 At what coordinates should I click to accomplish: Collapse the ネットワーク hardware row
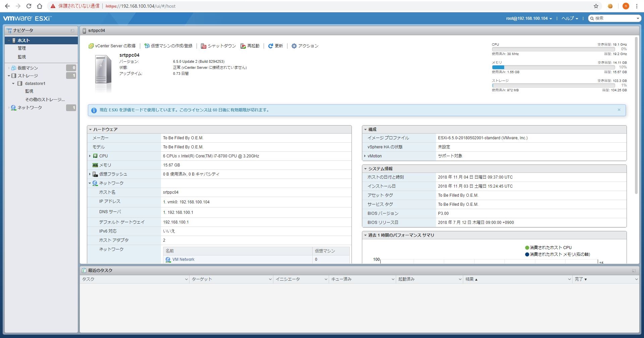click(x=90, y=183)
